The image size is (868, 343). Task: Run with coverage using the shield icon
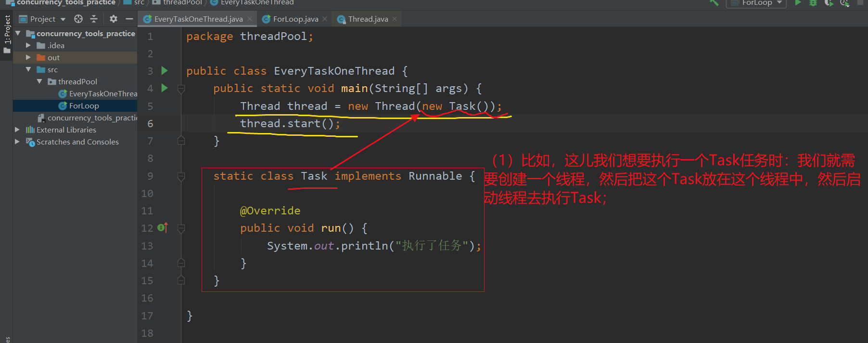tap(829, 2)
